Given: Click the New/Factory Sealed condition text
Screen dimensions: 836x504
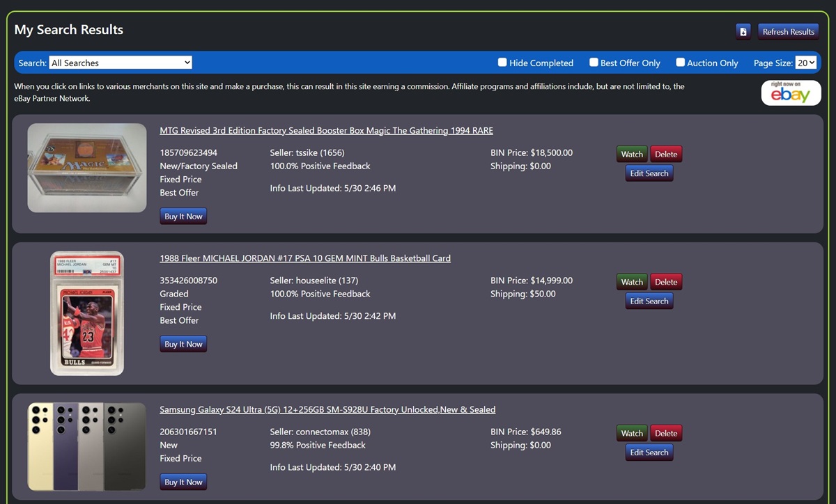Looking at the screenshot, I should [199, 166].
